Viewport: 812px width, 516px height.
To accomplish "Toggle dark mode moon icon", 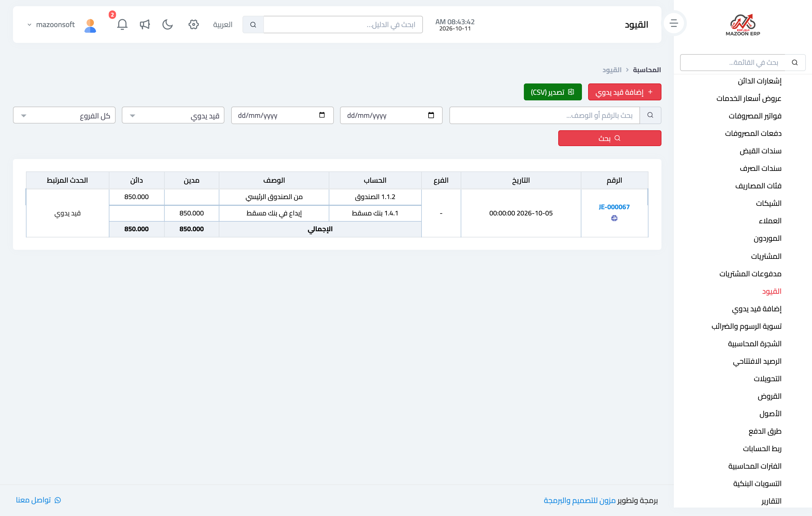I will [167, 24].
